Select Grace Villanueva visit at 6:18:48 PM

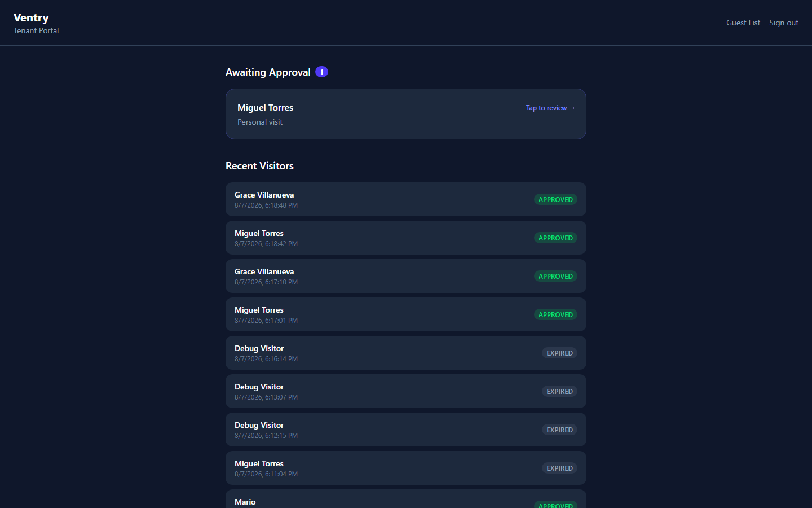pyautogui.click(x=406, y=199)
